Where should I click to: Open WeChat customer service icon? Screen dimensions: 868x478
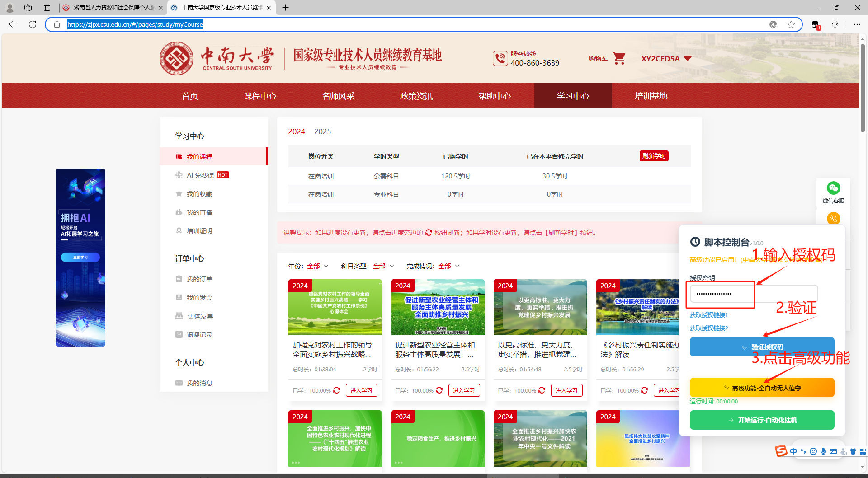pyautogui.click(x=833, y=188)
